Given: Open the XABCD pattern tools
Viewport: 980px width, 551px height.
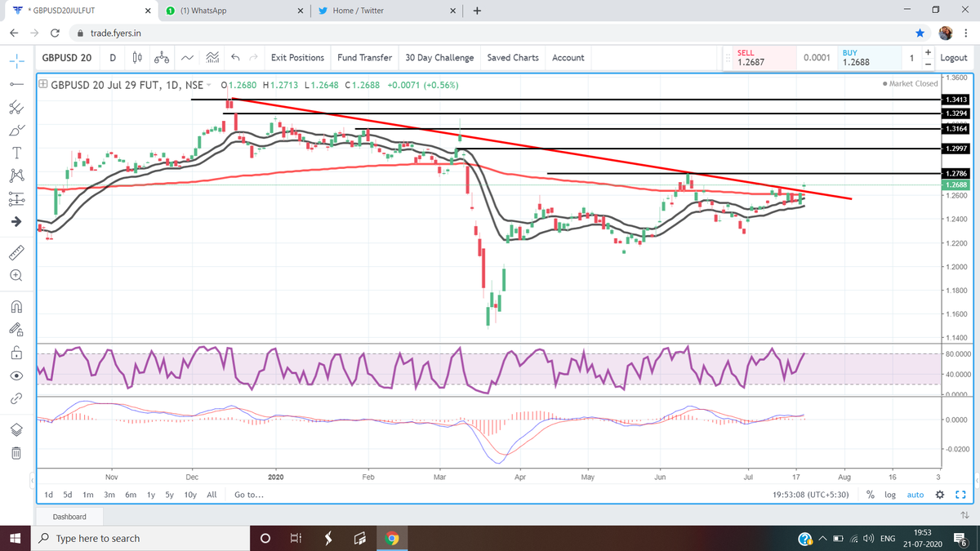Looking at the screenshot, I should pyautogui.click(x=16, y=175).
